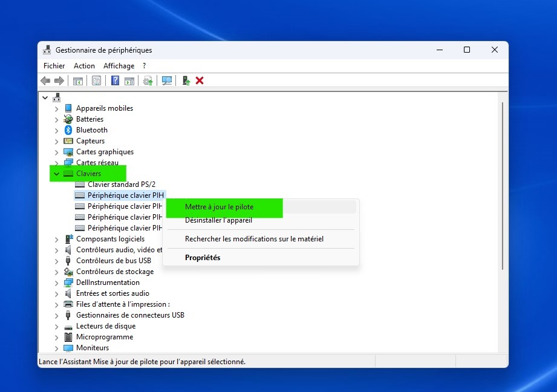Click the DellInstrumentation monitor icon
557x392 pixels.
click(x=68, y=283)
